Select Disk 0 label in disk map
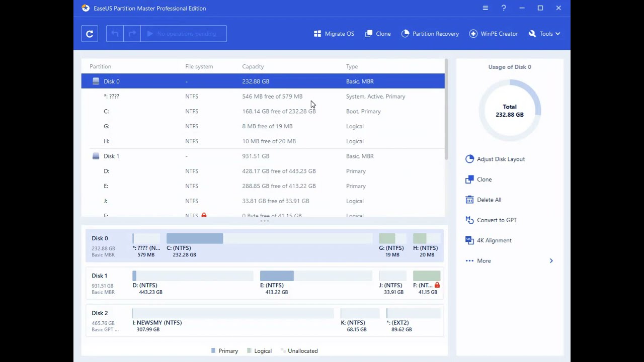 pyautogui.click(x=100, y=238)
